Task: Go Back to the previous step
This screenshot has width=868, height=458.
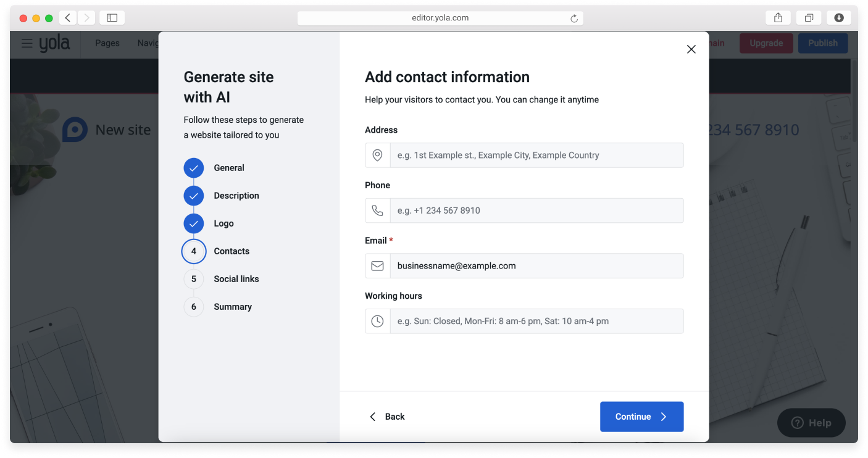Action: [x=387, y=417]
